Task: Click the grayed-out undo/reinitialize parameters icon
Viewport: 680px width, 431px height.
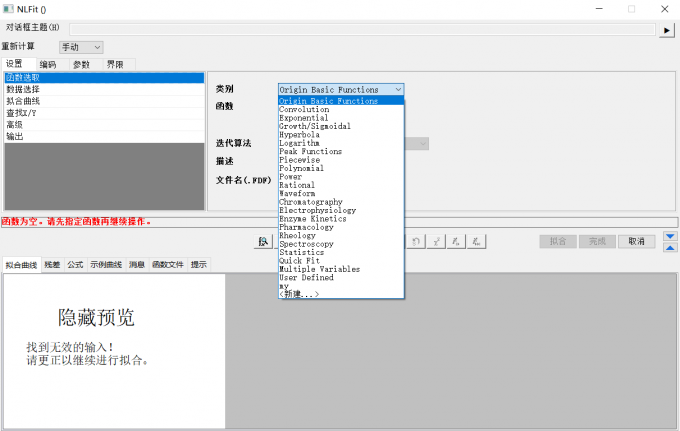Action: click(415, 242)
